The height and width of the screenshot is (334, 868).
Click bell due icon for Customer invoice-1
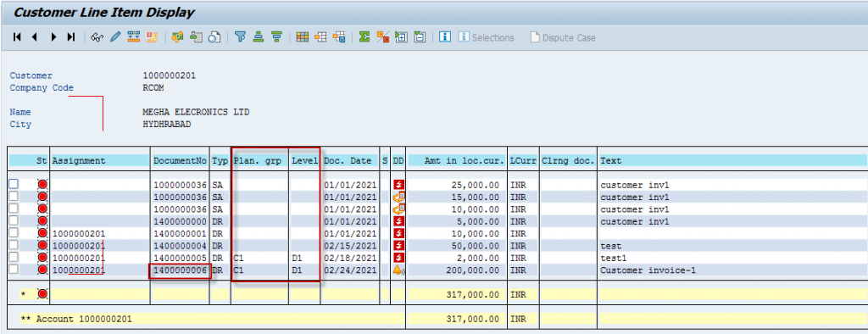click(x=398, y=270)
